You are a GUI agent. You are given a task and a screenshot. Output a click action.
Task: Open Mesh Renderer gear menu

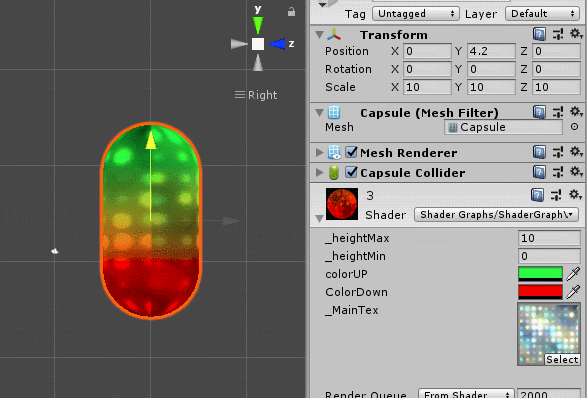pyautogui.click(x=576, y=152)
